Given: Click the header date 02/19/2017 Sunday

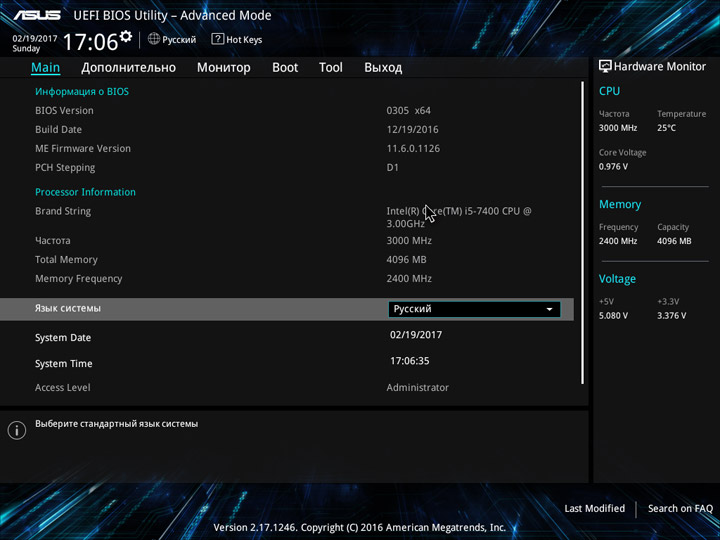Looking at the screenshot, I should pos(34,43).
